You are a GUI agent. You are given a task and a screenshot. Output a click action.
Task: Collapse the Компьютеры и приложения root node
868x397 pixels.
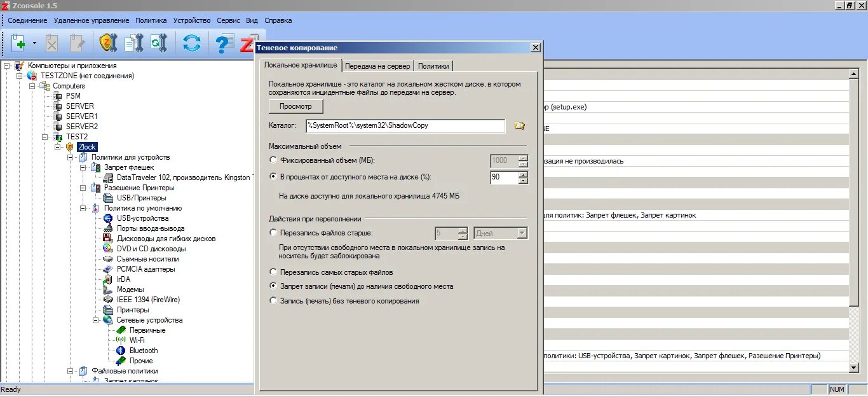(7, 66)
